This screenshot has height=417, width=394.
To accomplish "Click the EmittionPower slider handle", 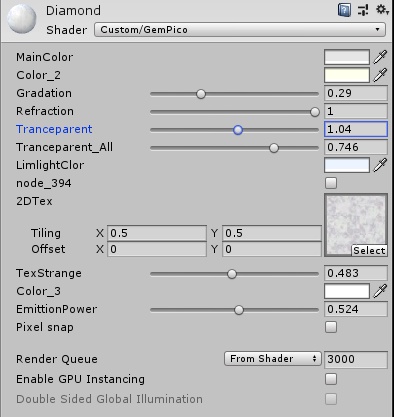I will [x=239, y=310].
